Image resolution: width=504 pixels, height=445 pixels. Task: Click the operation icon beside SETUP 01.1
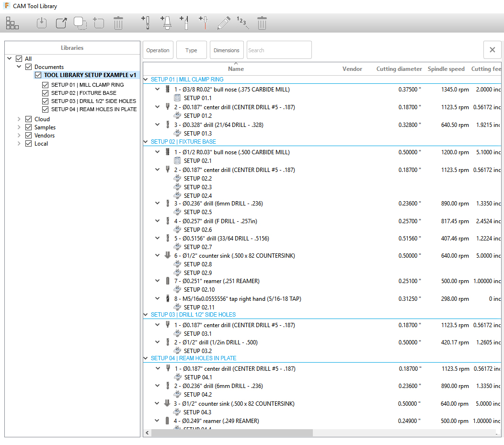177,98
